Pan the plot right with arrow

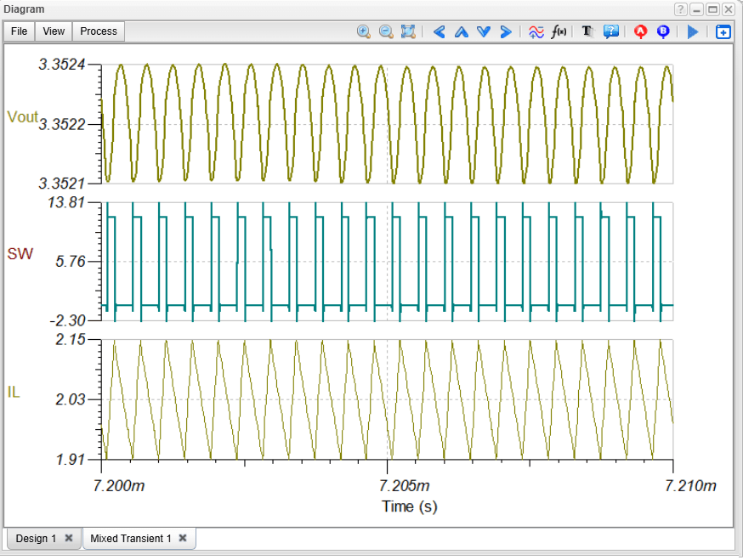[506, 31]
